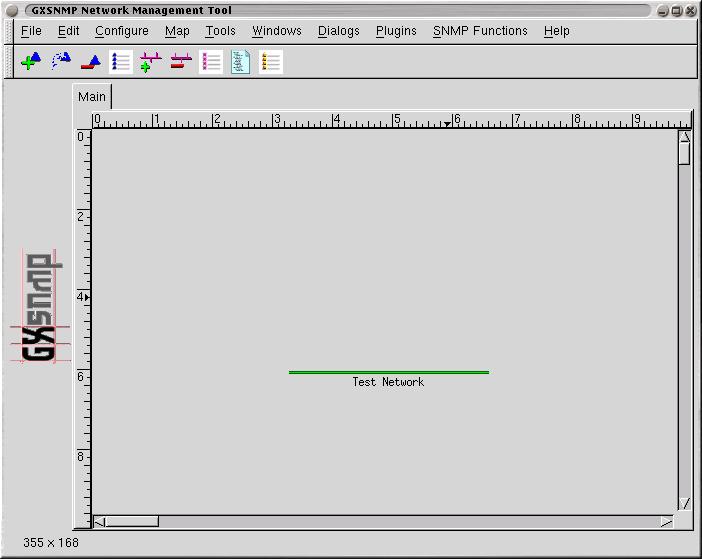The image size is (702, 559).
Task: Open the host list icon with blue bullets
Action: (121, 62)
